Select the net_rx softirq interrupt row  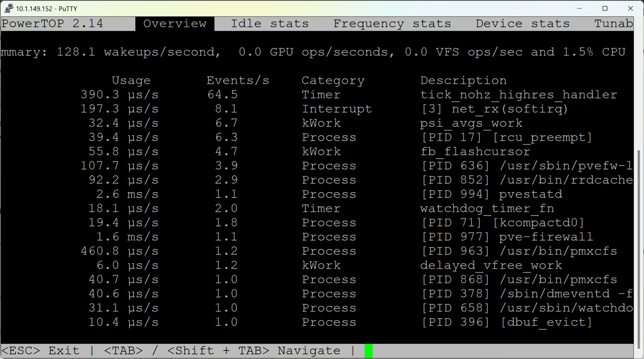pos(495,108)
